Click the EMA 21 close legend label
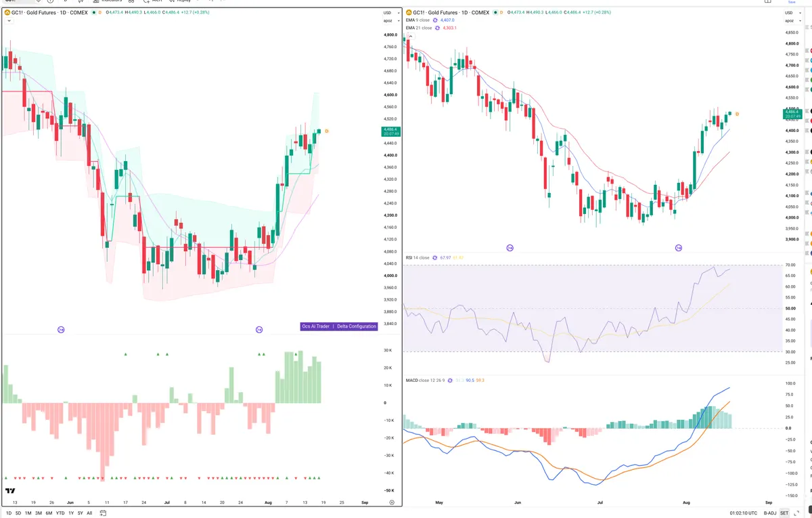Image resolution: width=812 pixels, height=518 pixels. (x=420, y=28)
